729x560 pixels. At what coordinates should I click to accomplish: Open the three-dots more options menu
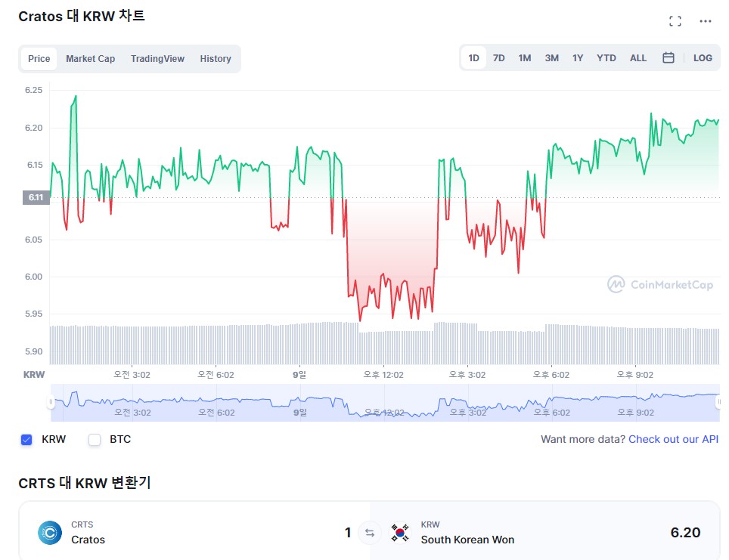[706, 21]
